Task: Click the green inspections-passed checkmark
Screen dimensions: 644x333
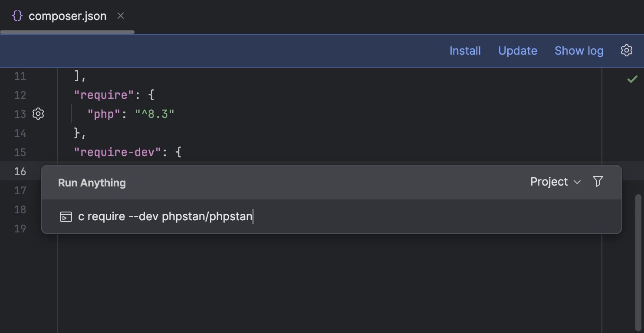Action: click(x=632, y=78)
